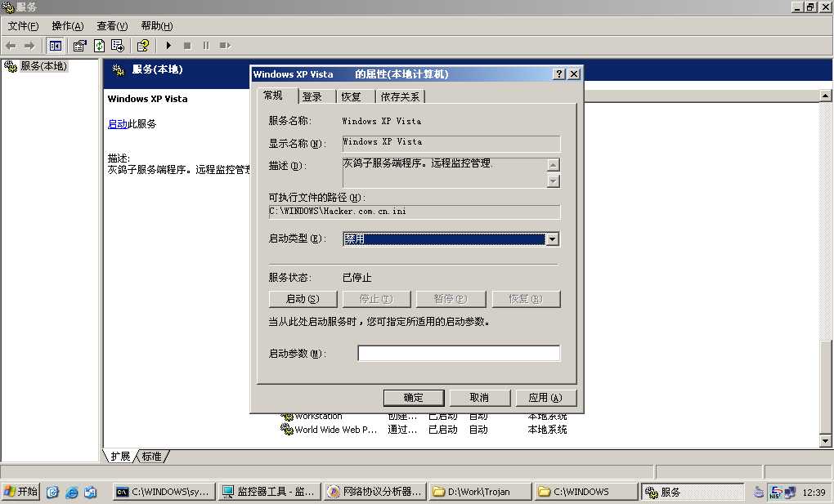
Task: Open the 操作(A) menu
Action: coord(68,25)
